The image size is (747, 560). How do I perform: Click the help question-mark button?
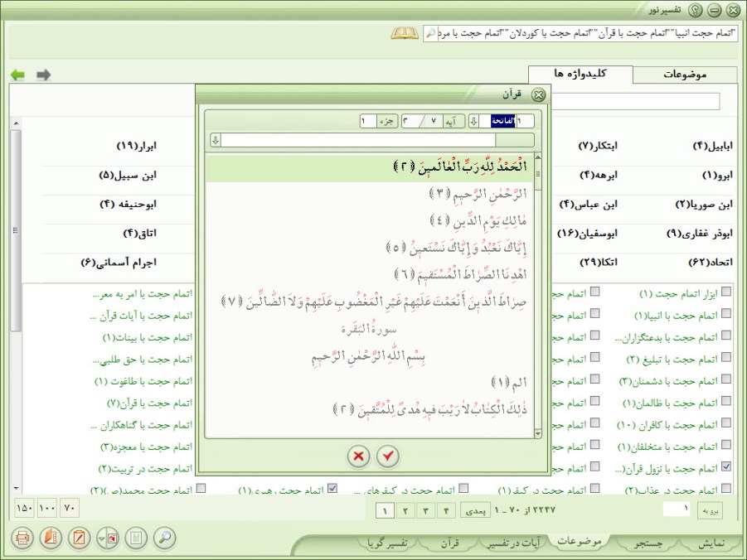[696, 9]
